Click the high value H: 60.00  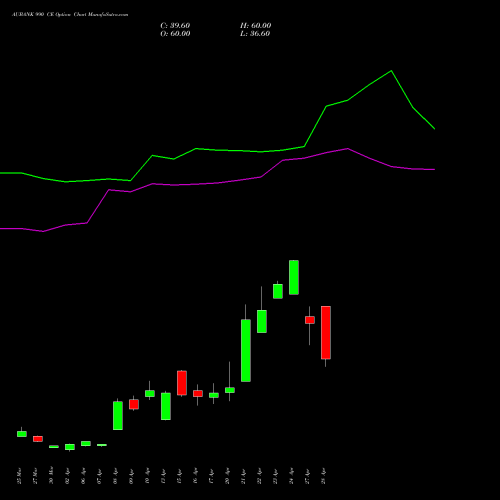pyautogui.click(x=256, y=26)
